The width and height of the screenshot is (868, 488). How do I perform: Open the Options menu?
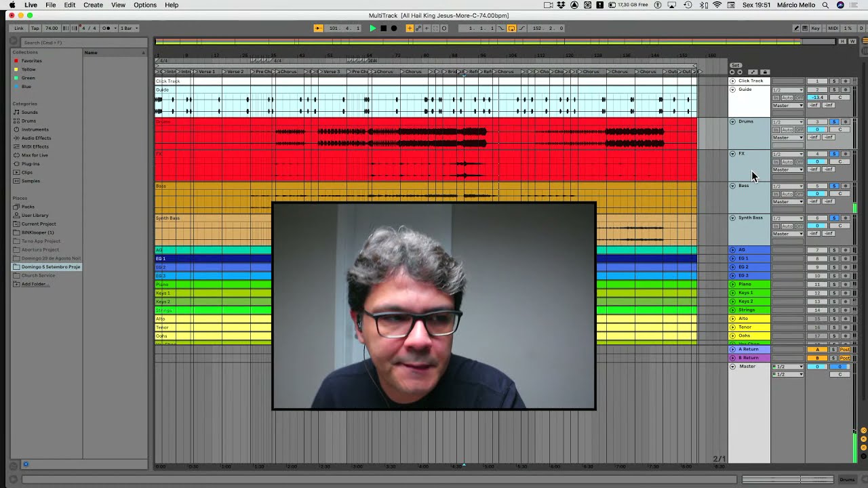145,5
